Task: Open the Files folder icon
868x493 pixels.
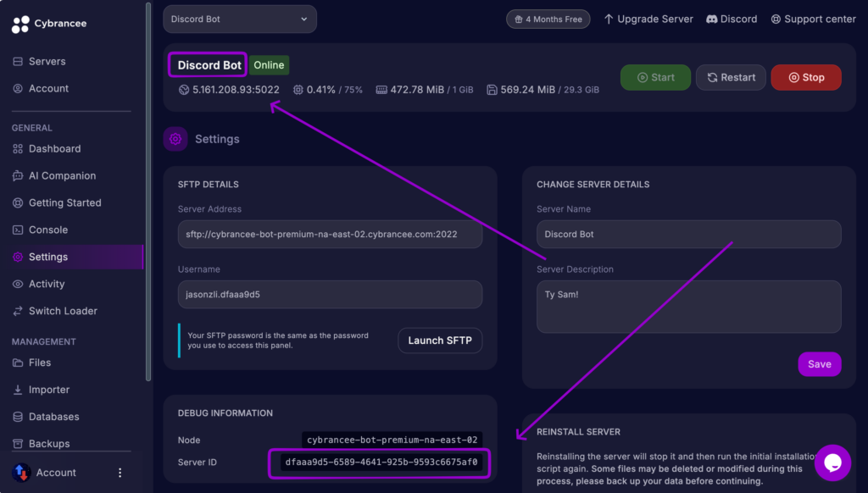Action: coord(18,363)
